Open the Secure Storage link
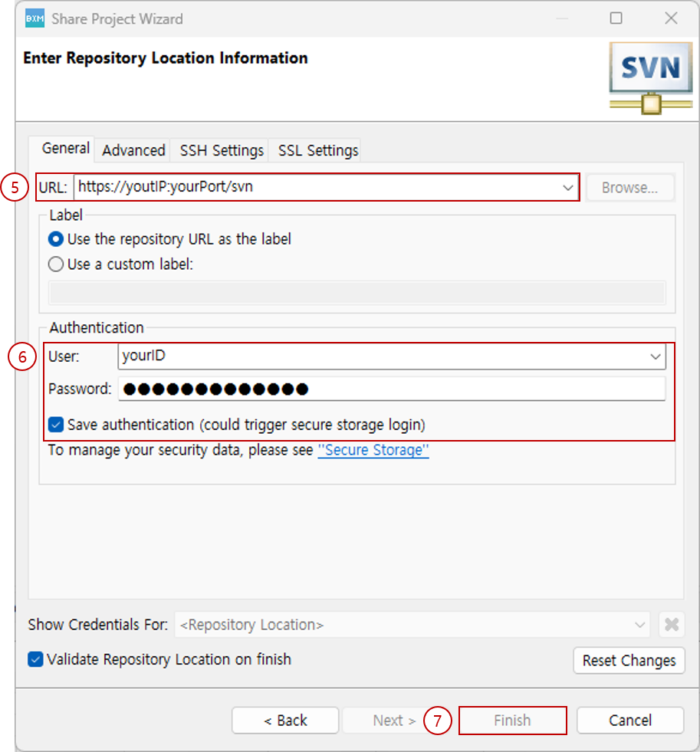The height and width of the screenshot is (752, 700). tap(373, 450)
